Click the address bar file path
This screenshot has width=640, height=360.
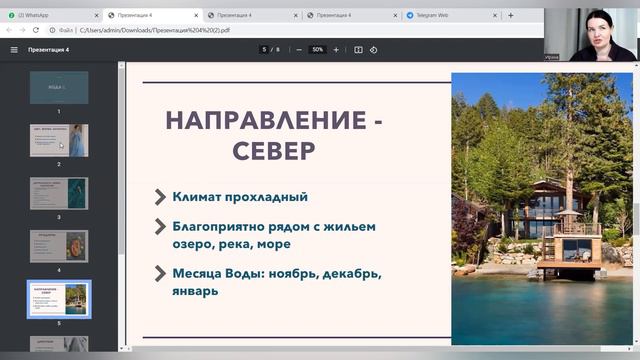click(x=155, y=30)
